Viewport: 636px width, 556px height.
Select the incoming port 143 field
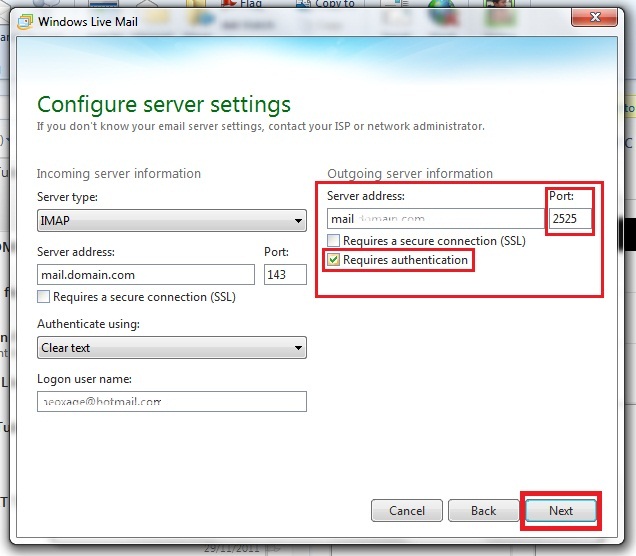click(x=285, y=275)
